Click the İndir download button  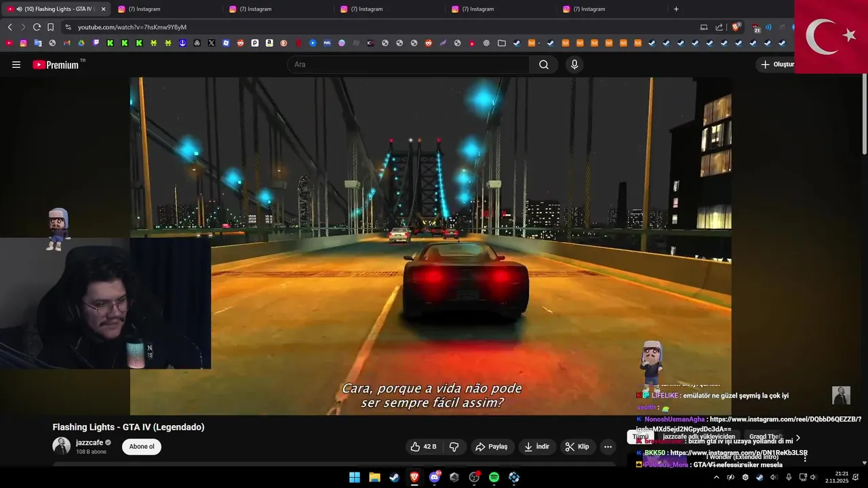tap(537, 447)
